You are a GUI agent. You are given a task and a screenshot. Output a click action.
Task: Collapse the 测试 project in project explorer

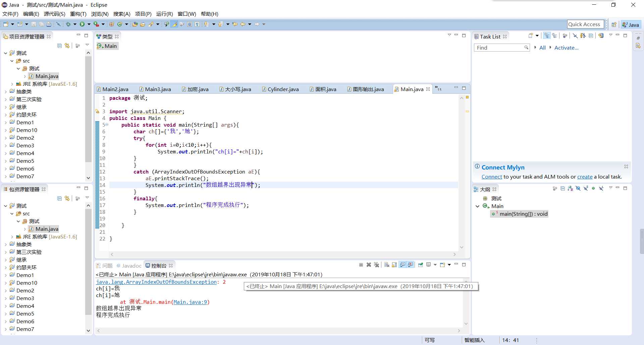tap(5, 53)
